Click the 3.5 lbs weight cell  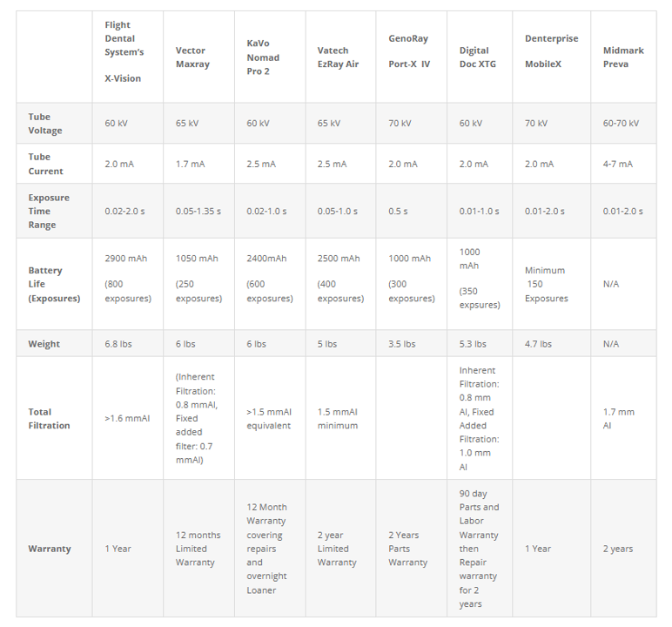412,343
